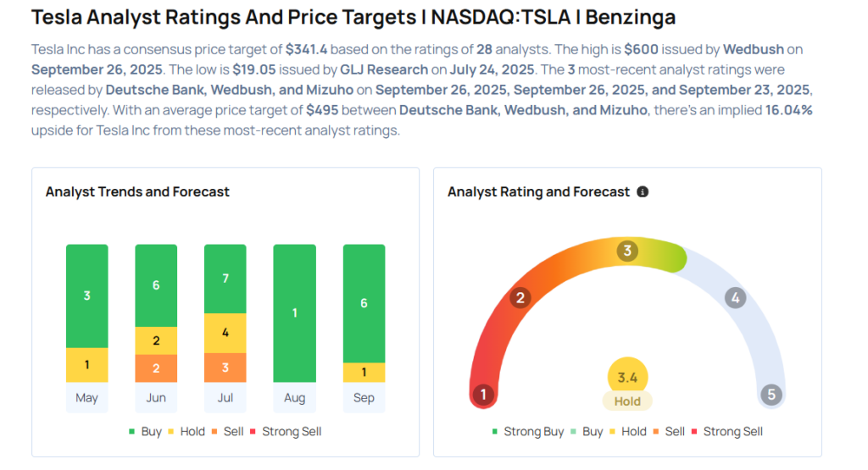Click gauge marker number 5
Viewport: 868px width, 470px height.
tap(771, 395)
